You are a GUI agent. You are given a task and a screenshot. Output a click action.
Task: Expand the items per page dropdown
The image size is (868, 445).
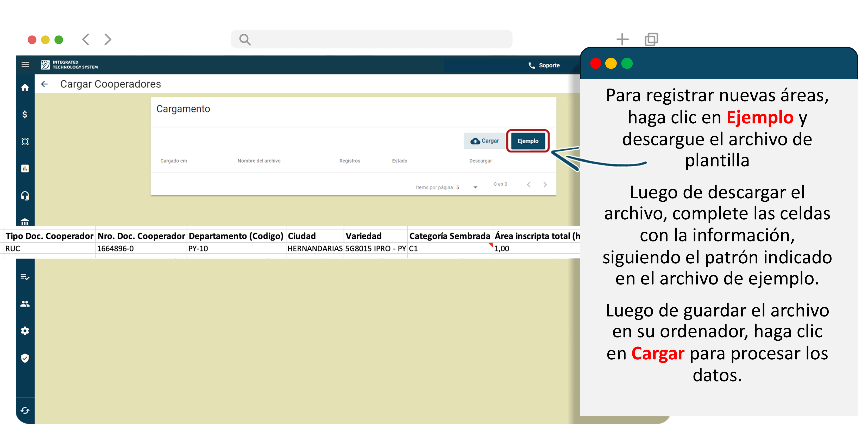click(x=475, y=187)
